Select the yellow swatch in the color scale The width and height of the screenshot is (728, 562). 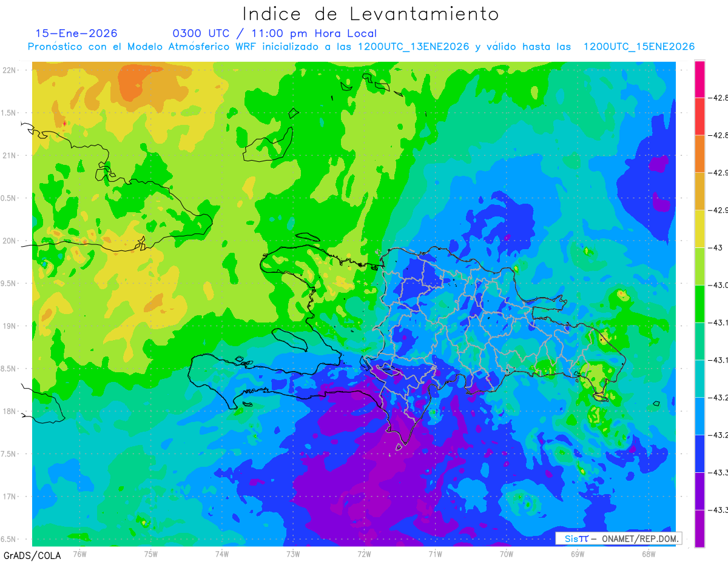click(699, 229)
